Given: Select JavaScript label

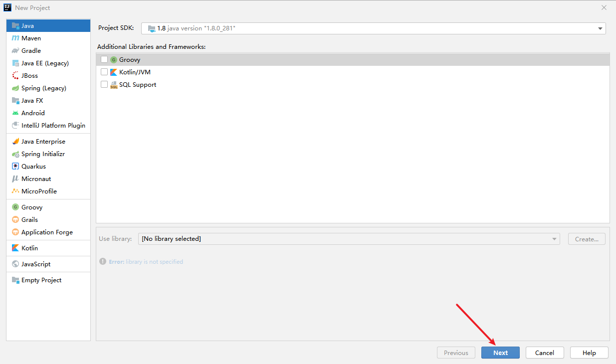Looking at the screenshot, I should [x=36, y=264].
